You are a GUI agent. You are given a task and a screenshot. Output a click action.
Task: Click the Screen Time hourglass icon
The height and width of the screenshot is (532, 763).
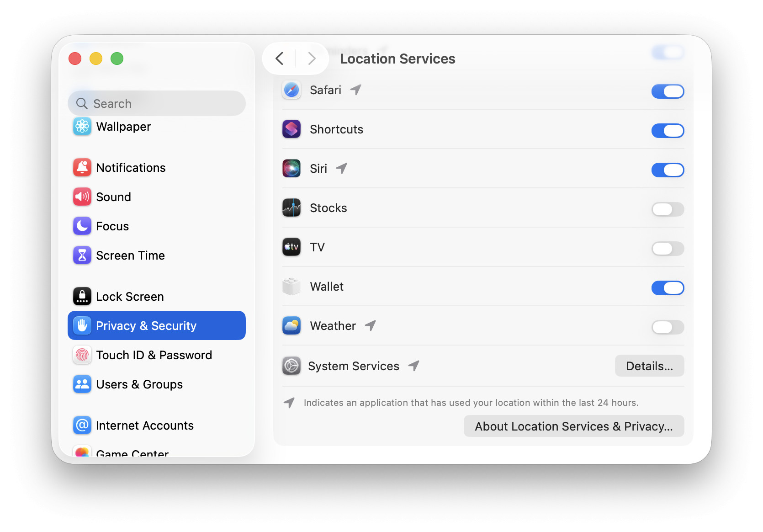(x=82, y=255)
